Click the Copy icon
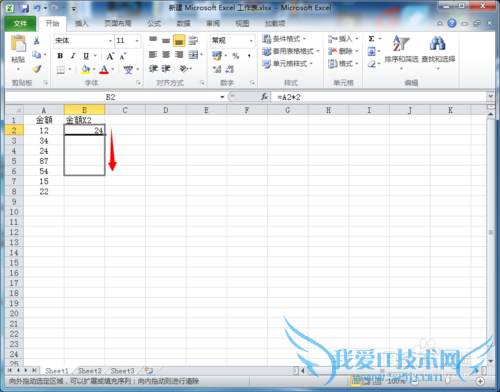 coord(36,54)
